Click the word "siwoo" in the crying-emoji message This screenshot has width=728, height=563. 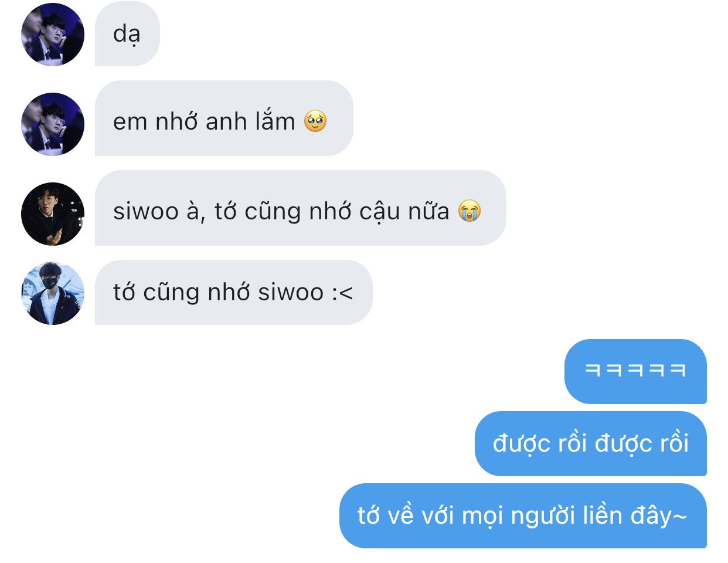(x=146, y=212)
